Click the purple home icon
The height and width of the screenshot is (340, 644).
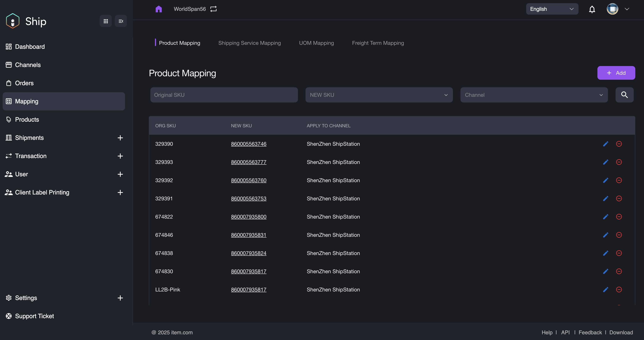click(159, 9)
